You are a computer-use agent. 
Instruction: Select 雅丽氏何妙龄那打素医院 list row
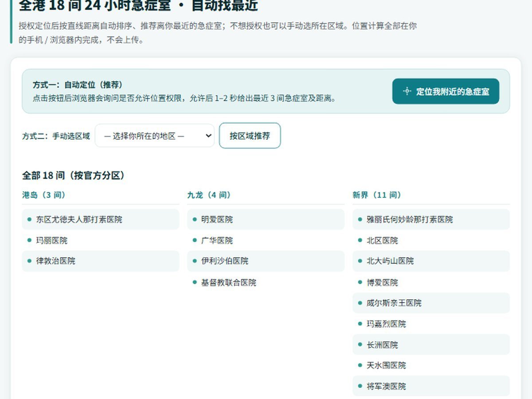tap(431, 219)
